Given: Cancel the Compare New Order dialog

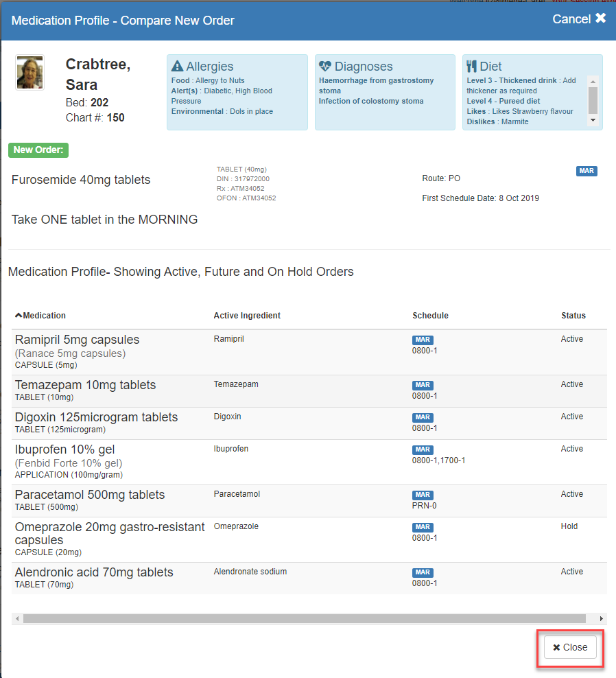Looking at the screenshot, I should pos(579,19).
